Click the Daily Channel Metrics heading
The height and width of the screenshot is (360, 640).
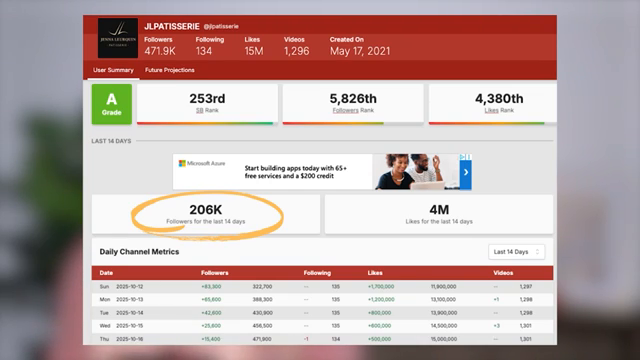click(139, 252)
